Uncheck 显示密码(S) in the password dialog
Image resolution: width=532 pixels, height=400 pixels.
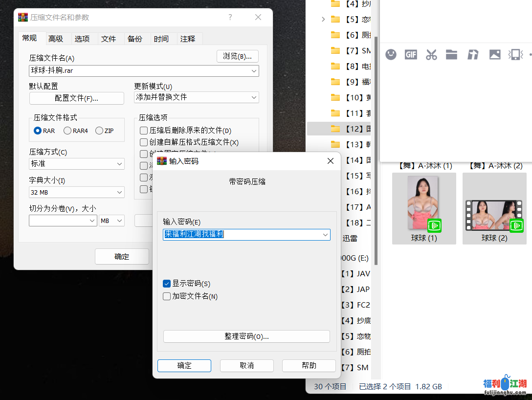[x=166, y=283]
